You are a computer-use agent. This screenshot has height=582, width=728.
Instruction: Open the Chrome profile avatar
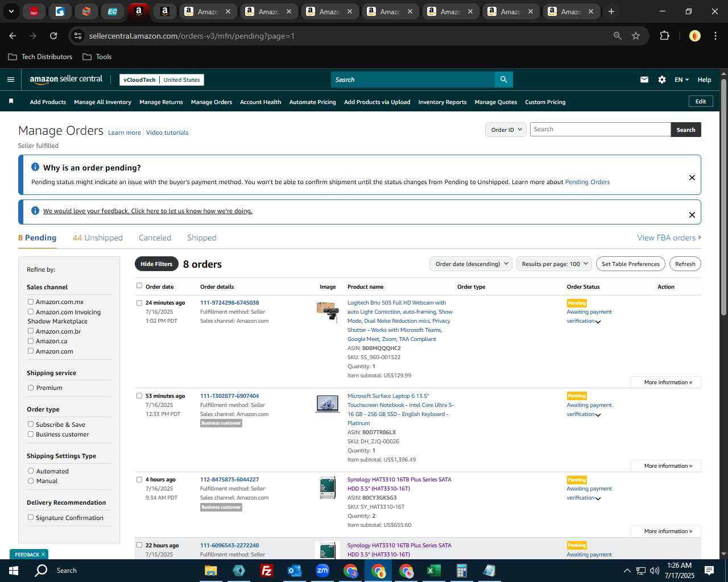tap(694, 36)
